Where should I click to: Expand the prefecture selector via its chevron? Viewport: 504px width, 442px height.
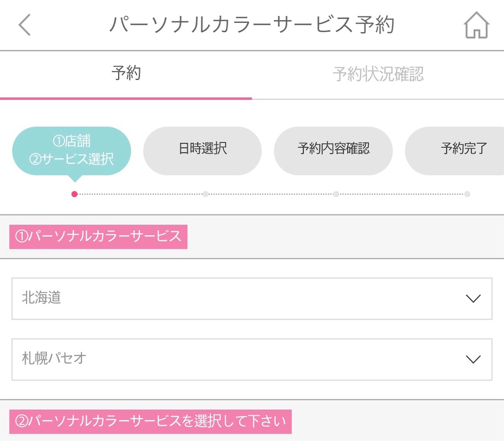[473, 298]
